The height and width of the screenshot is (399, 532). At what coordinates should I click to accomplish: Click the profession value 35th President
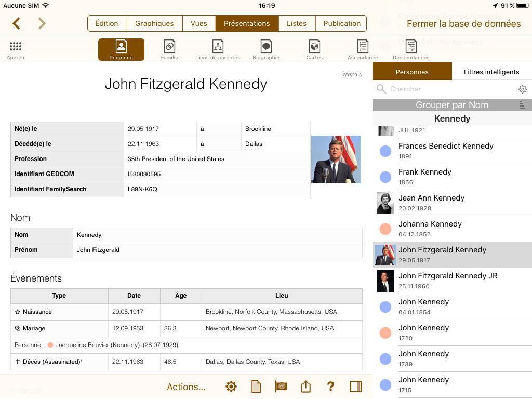tap(176, 159)
